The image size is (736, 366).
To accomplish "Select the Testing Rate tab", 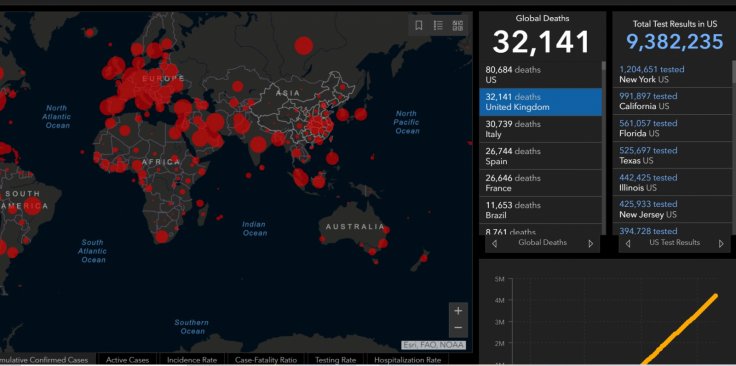I will 335,360.
